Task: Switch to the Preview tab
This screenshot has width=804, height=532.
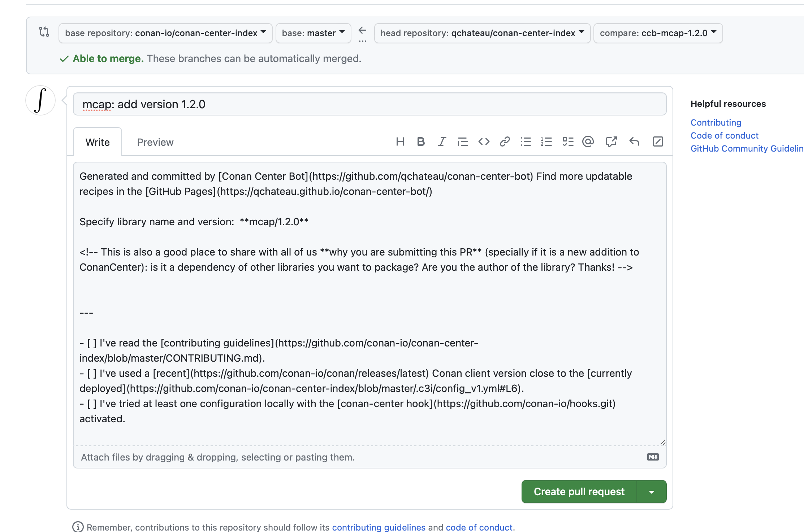Action: (155, 142)
